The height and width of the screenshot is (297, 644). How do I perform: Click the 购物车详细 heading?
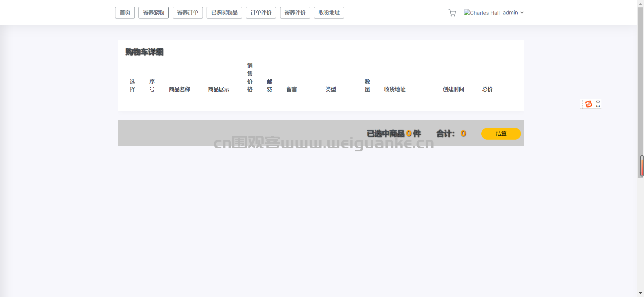pyautogui.click(x=144, y=52)
